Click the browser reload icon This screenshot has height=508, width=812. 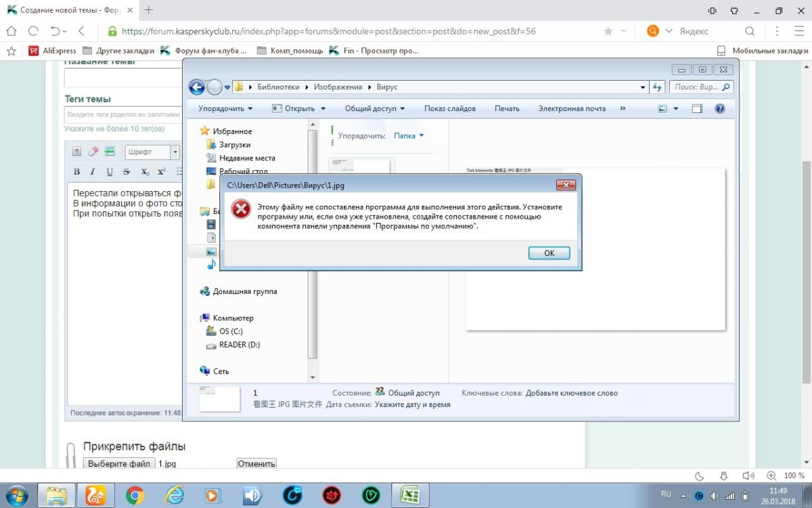(x=32, y=31)
